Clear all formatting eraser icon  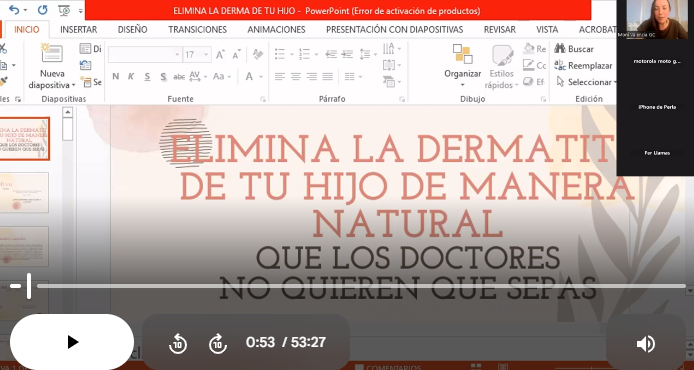pos(258,54)
